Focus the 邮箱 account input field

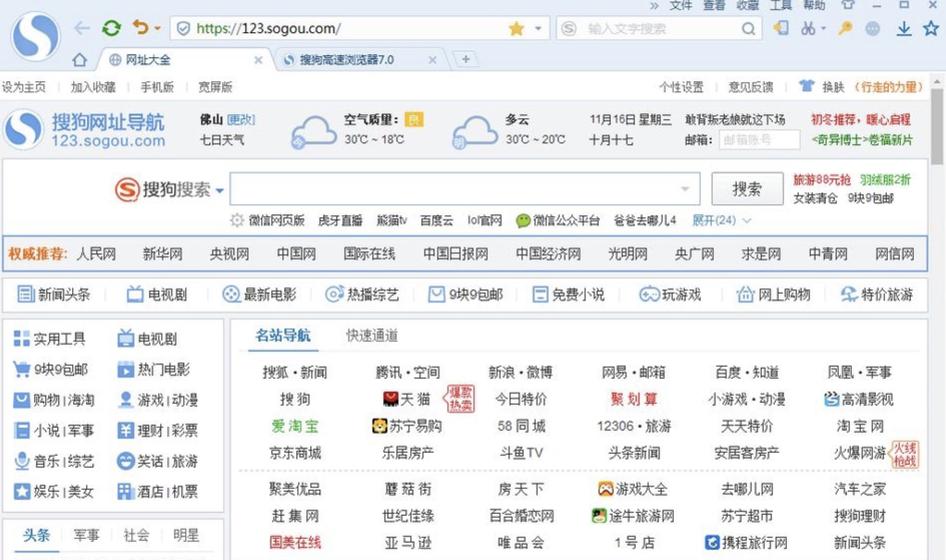(x=759, y=139)
